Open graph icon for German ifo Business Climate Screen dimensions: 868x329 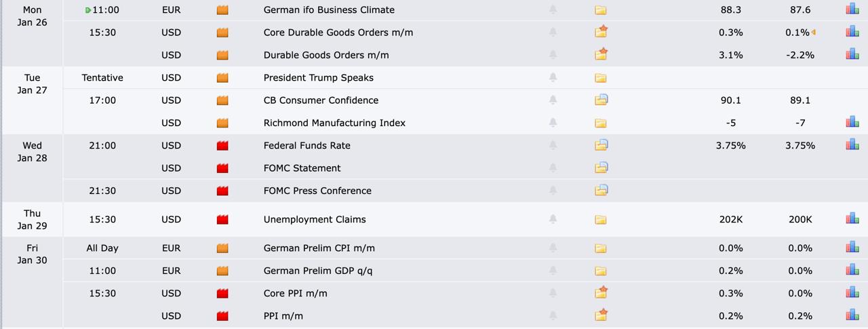(852, 9)
